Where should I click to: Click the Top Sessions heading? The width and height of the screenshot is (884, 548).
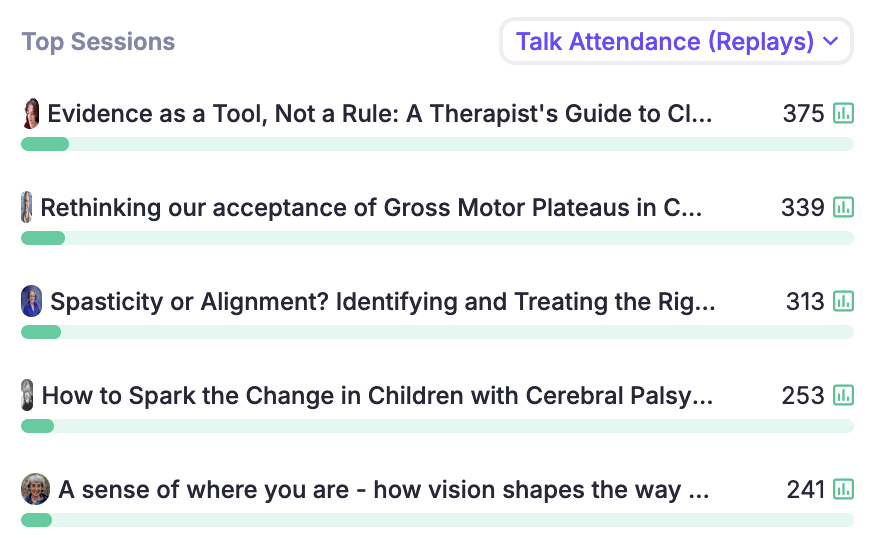pyautogui.click(x=98, y=42)
